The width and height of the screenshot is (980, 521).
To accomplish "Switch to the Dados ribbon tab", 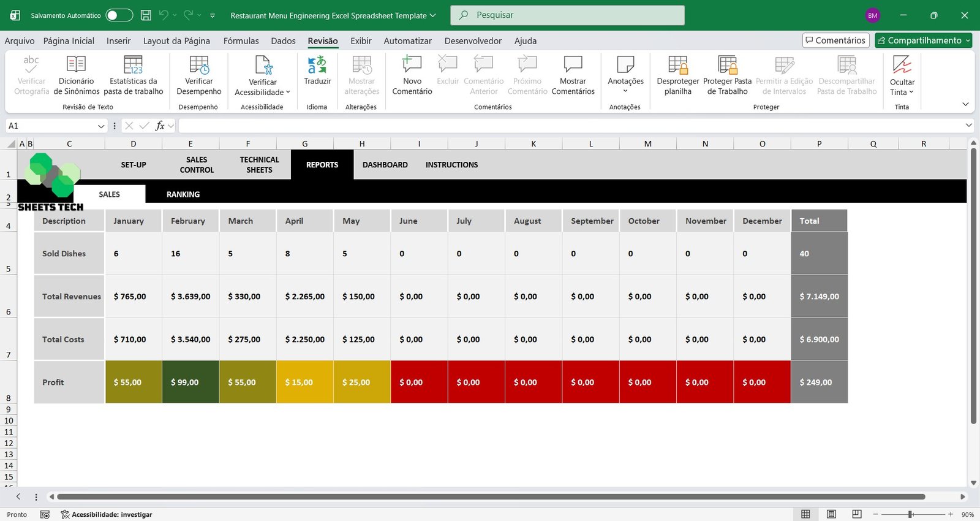I will click(283, 41).
